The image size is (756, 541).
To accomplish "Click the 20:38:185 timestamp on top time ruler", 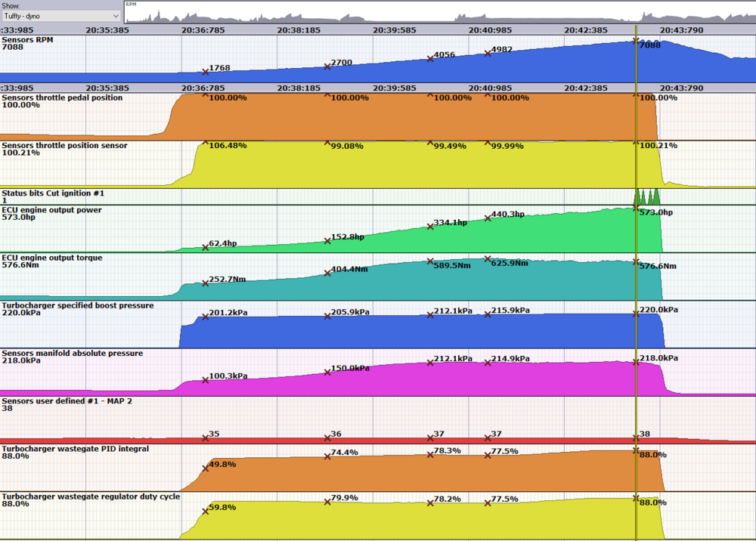I will (x=299, y=30).
